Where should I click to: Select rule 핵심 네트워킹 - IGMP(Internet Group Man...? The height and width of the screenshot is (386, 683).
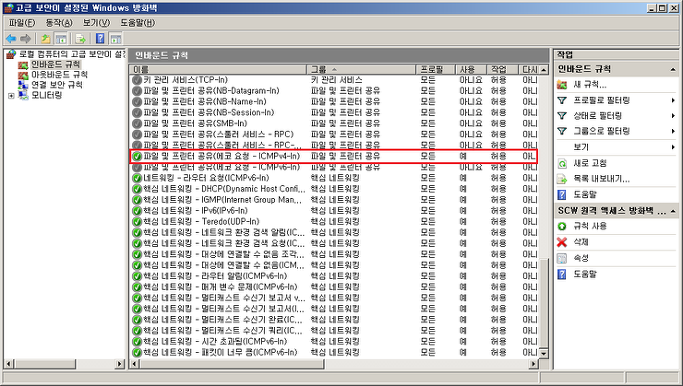[334, 200]
